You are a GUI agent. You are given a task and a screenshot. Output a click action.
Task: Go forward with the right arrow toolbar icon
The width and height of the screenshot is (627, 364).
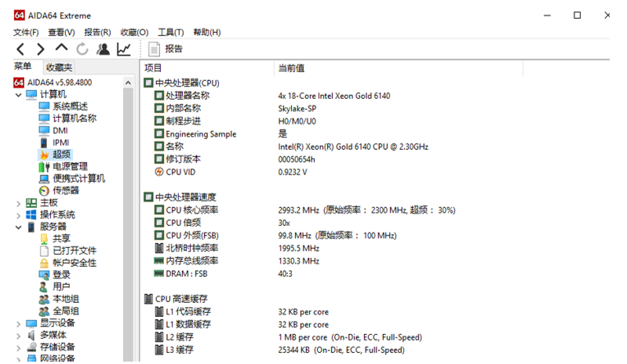tap(40, 49)
